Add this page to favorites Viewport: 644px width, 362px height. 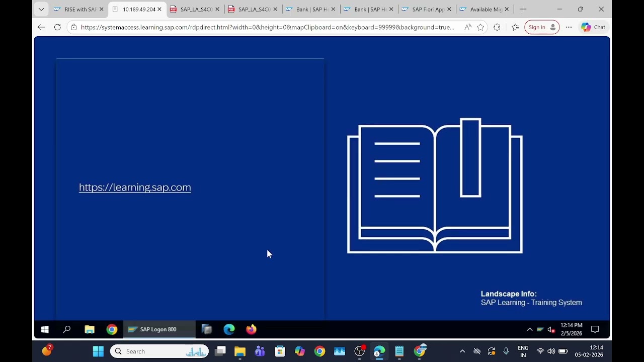(480, 27)
